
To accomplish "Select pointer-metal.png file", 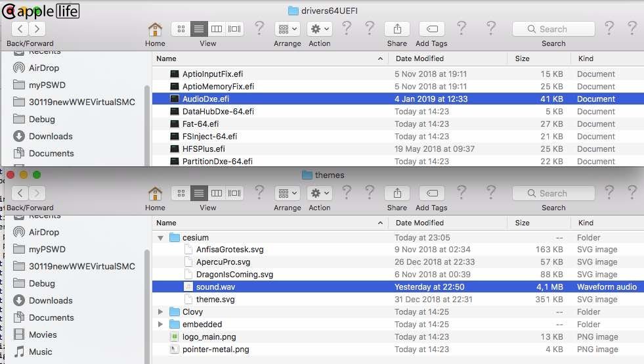I will tap(398, 349).
